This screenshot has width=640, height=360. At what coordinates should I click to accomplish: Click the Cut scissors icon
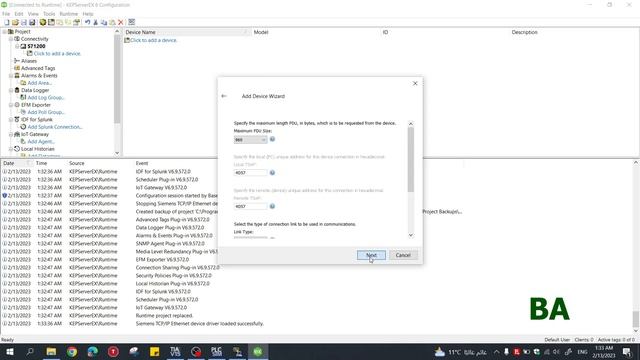[x=96, y=22]
